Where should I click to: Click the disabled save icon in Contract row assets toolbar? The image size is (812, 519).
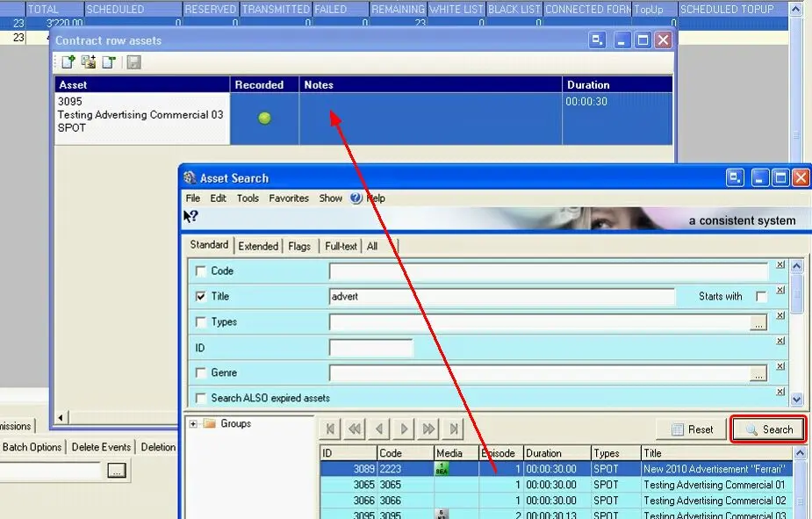pyautogui.click(x=134, y=62)
